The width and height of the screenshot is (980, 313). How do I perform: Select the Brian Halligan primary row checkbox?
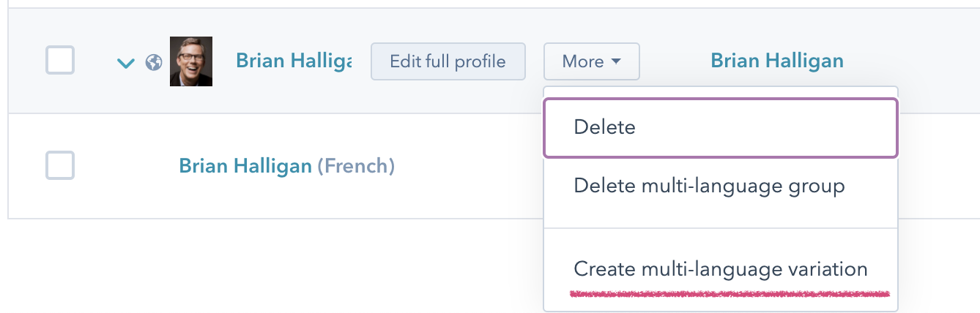[x=60, y=60]
